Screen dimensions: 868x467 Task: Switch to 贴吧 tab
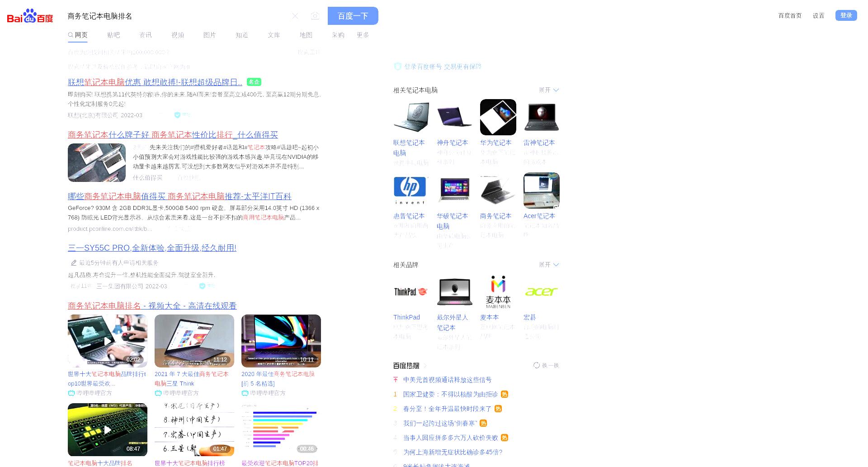(x=113, y=35)
